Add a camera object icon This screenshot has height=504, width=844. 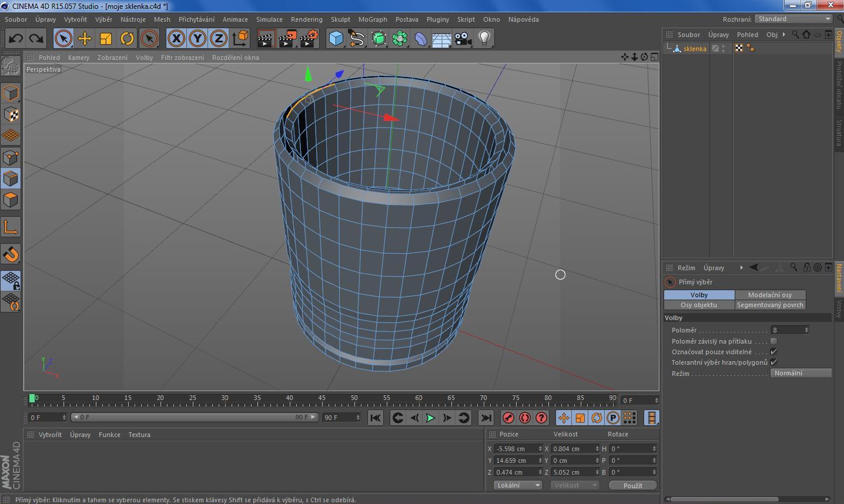pyautogui.click(x=463, y=39)
